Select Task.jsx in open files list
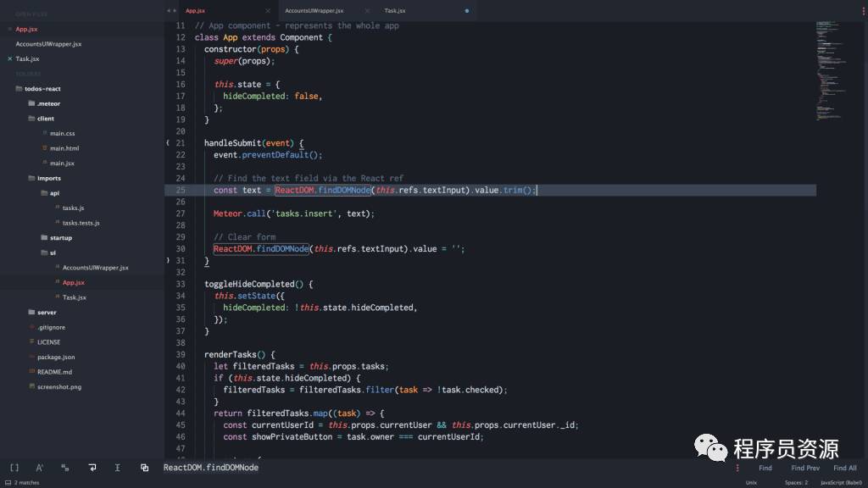The image size is (868, 488). point(27,58)
